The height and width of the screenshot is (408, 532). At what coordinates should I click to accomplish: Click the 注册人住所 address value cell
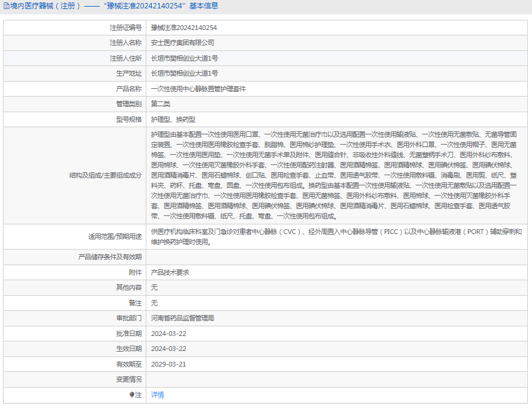point(336,58)
